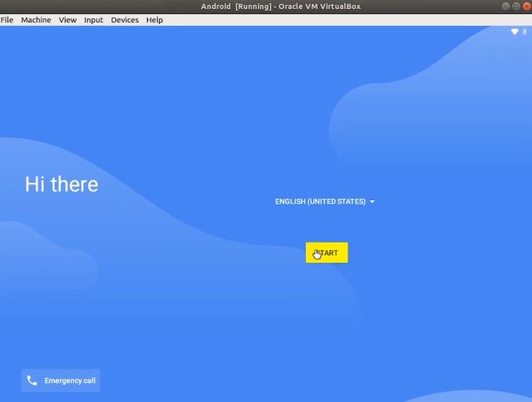Open the Machine menu

(x=36, y=20)
